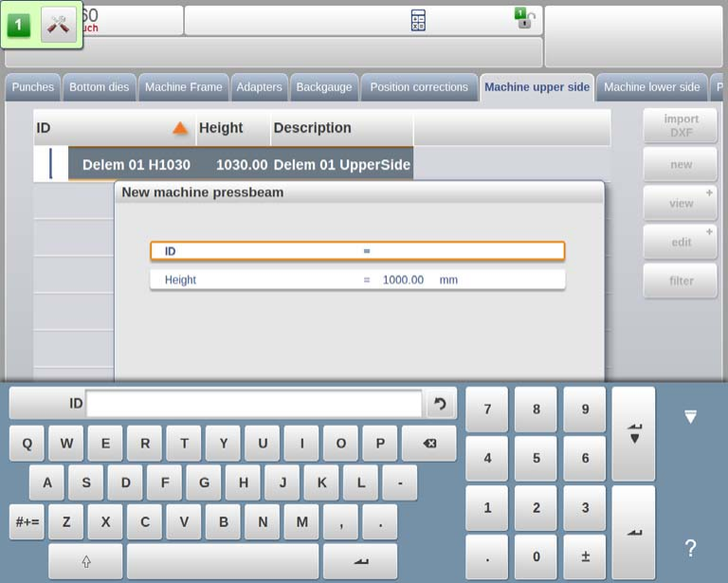Tap numpad key 1
The width and height of the screenshot is (728, 583).
(487, 508)
